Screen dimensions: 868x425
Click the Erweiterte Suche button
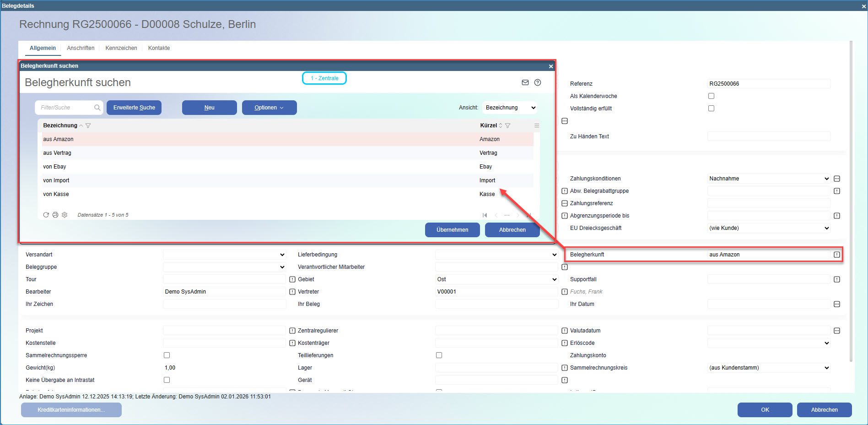134,108
